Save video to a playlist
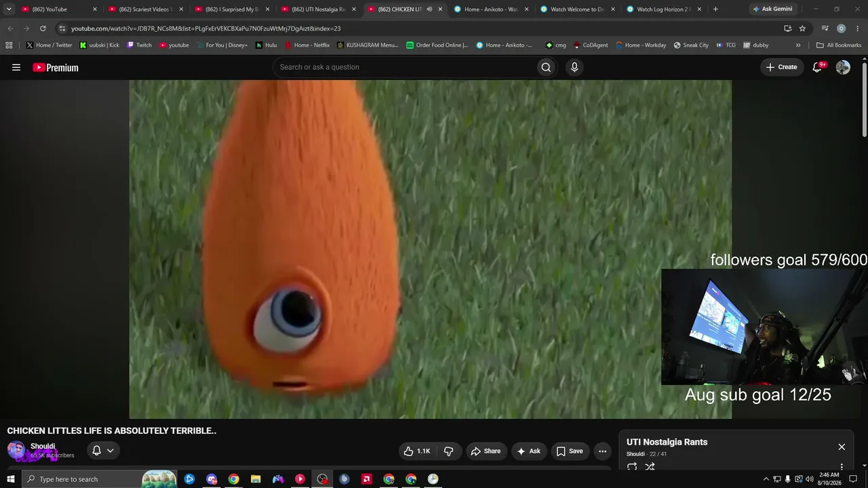 pos(570,451)
